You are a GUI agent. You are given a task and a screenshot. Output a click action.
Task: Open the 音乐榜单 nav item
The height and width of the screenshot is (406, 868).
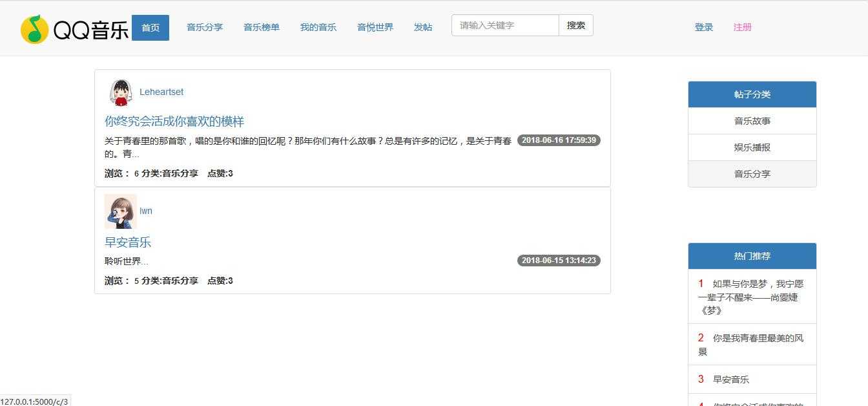pyautogui.click(x=262, y=27)
